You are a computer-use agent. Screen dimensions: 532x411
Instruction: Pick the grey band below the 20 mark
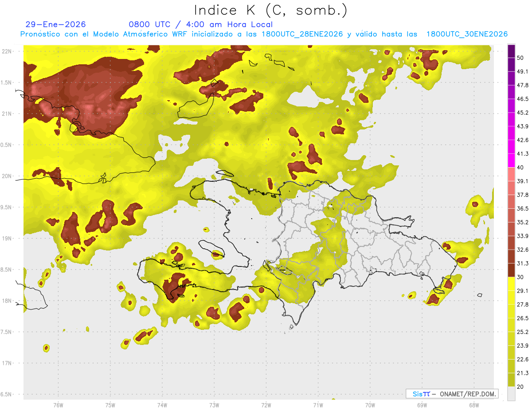[511, 394]
